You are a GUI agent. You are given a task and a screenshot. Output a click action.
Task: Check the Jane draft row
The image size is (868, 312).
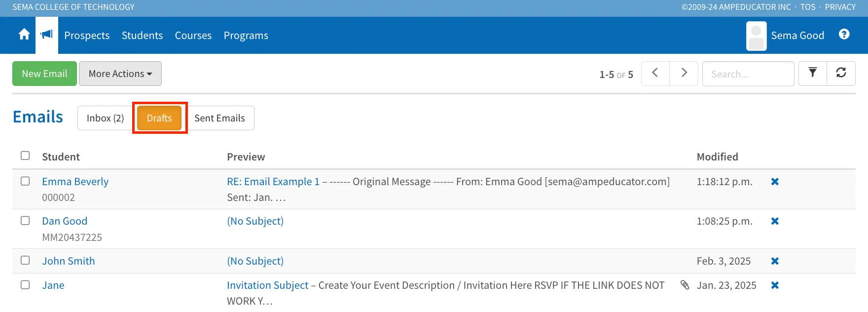pyautogui.click(x=25, y=285)
